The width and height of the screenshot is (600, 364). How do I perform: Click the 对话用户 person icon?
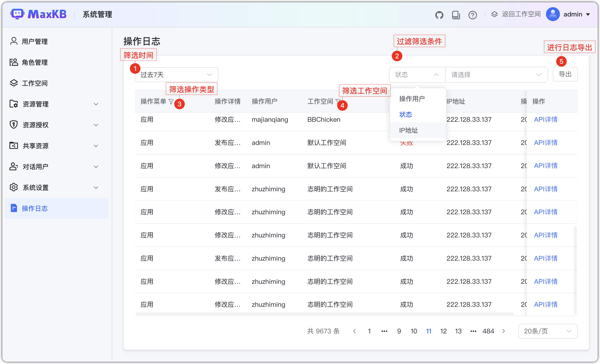14,166
